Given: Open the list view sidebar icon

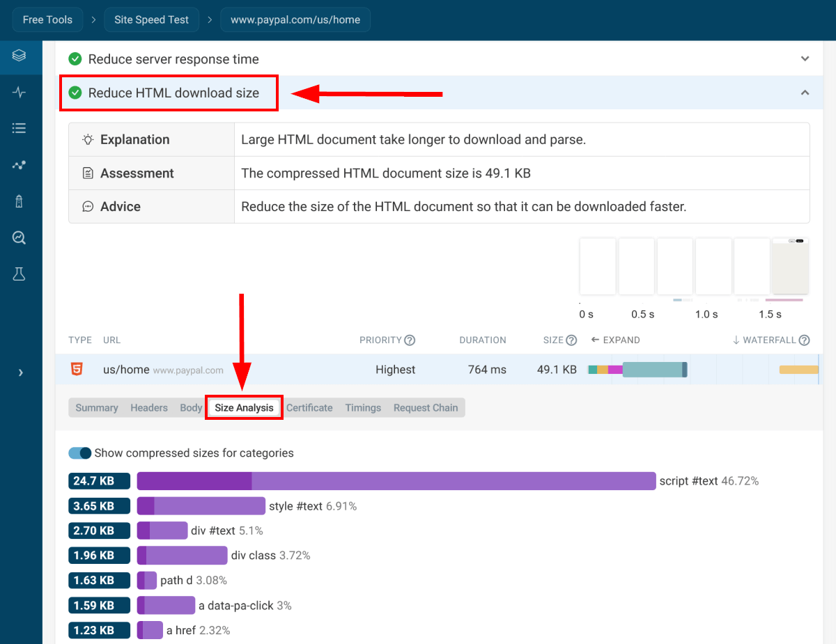Looking at the screenshot, I should click(20, 128).
